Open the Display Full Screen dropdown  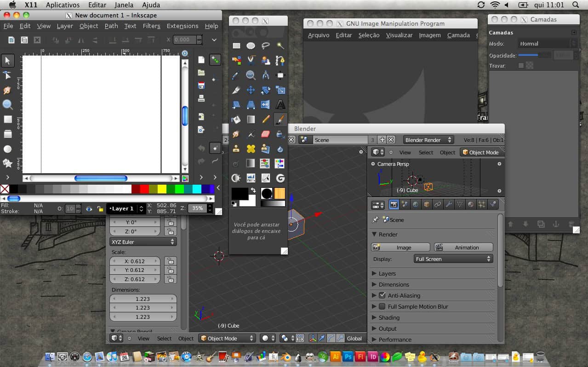[453, 259]
